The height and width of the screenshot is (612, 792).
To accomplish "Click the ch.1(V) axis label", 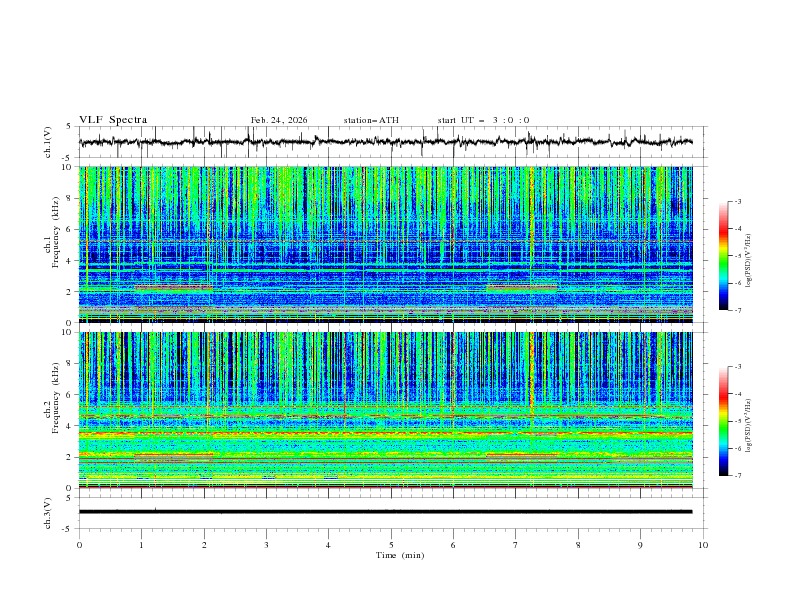I will [49, 142].
